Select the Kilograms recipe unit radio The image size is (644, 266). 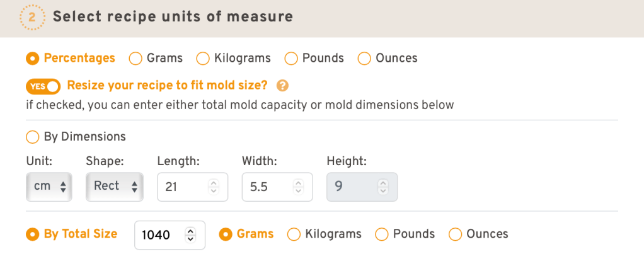pos(203,59)
